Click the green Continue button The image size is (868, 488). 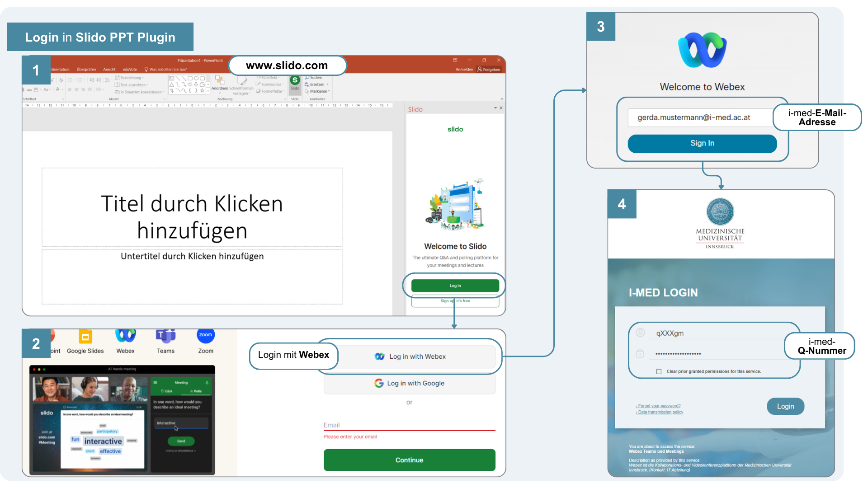click(x=410, y=460)
